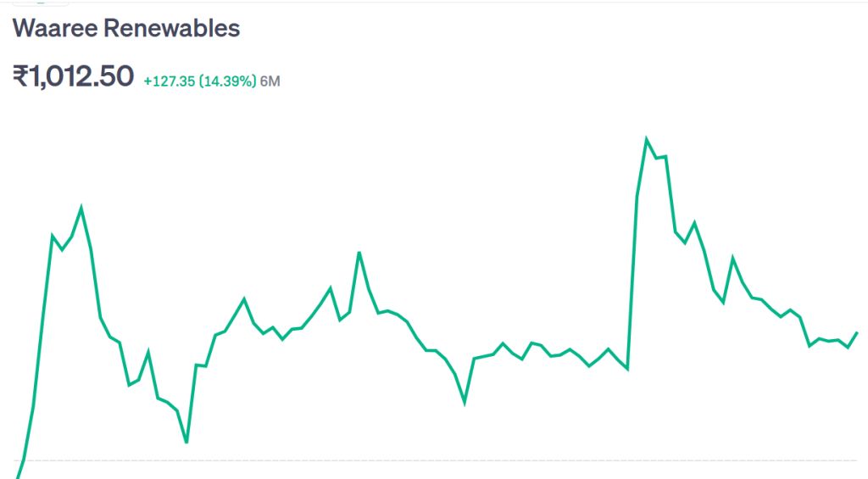Screen dimensions: 868x479
Task: Select the 6M period label
Action: coord(270,81)
